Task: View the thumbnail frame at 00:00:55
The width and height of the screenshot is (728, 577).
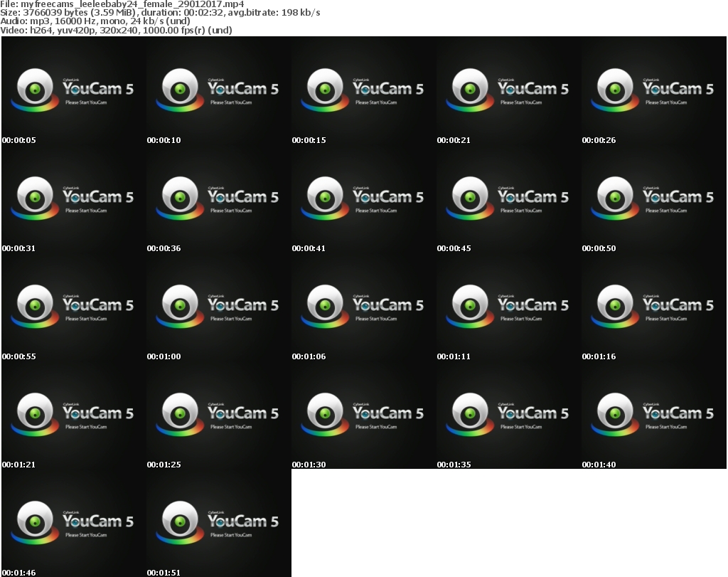Action: pyautogui.click(x=74, y=307)
